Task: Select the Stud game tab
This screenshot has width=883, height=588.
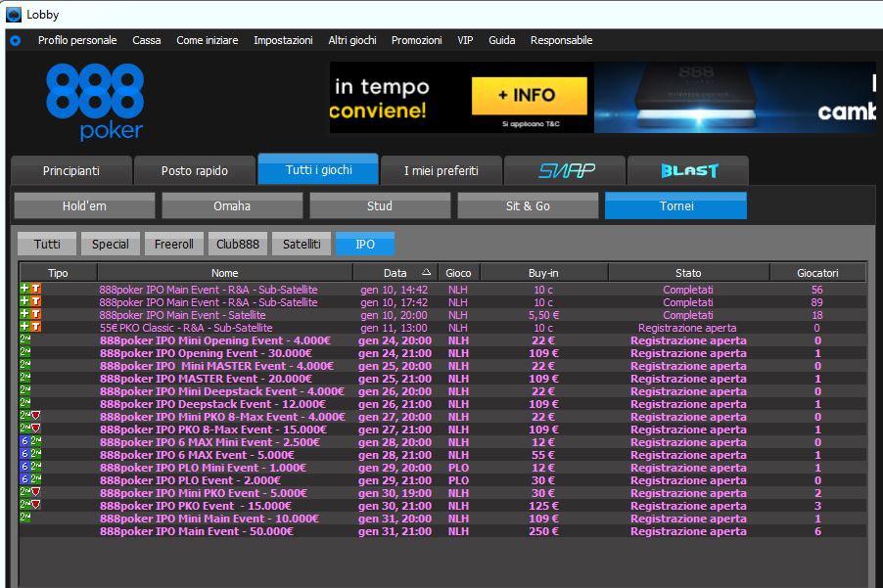Action: click(x=380, y=205)
